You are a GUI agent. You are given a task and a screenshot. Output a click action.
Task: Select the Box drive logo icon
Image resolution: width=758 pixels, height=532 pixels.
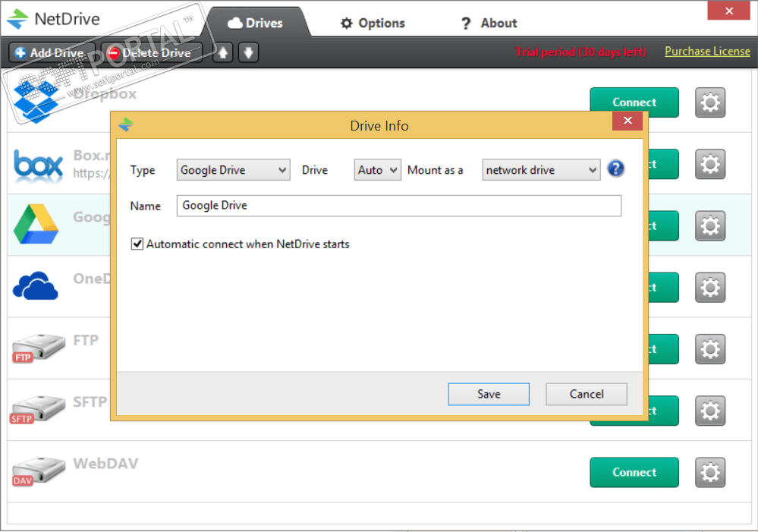38,165
